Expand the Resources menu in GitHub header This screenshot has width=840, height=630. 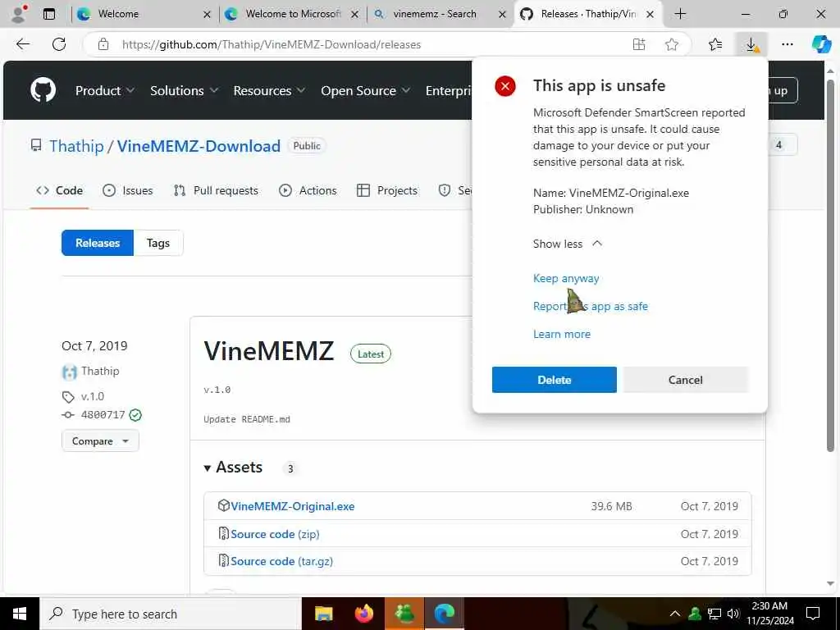[x=269, y=90]
